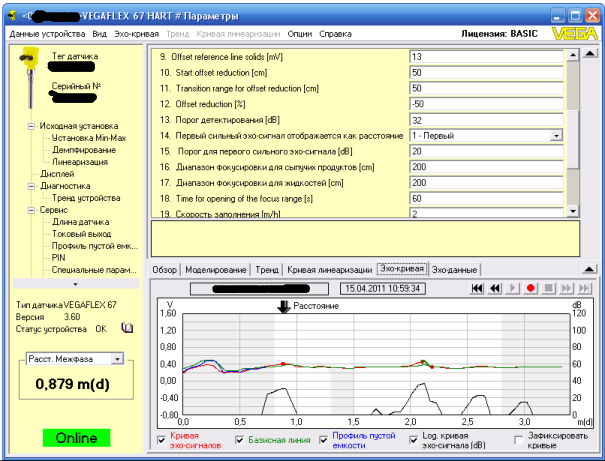Screen dimensions: 605x461
Task: Select the Эхо-кривая tab
Action: (402, 269)
